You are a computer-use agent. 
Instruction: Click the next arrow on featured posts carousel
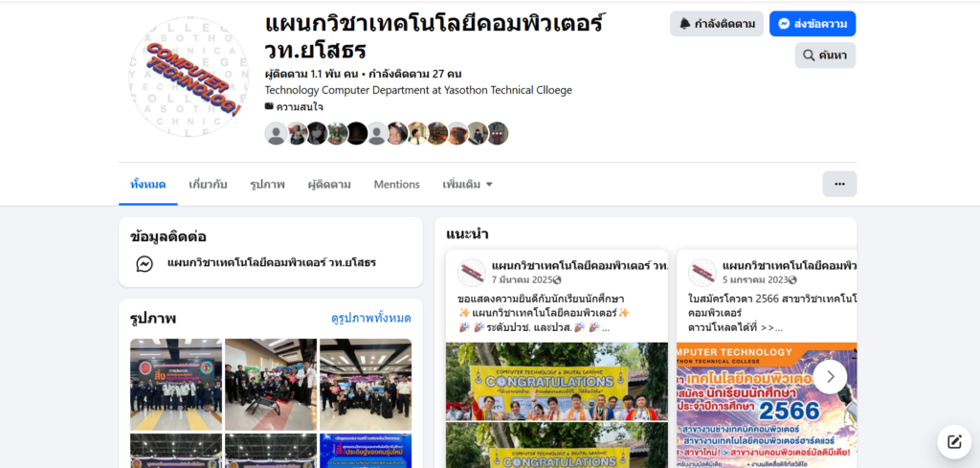pyautogui.click(x=830, y=377)
